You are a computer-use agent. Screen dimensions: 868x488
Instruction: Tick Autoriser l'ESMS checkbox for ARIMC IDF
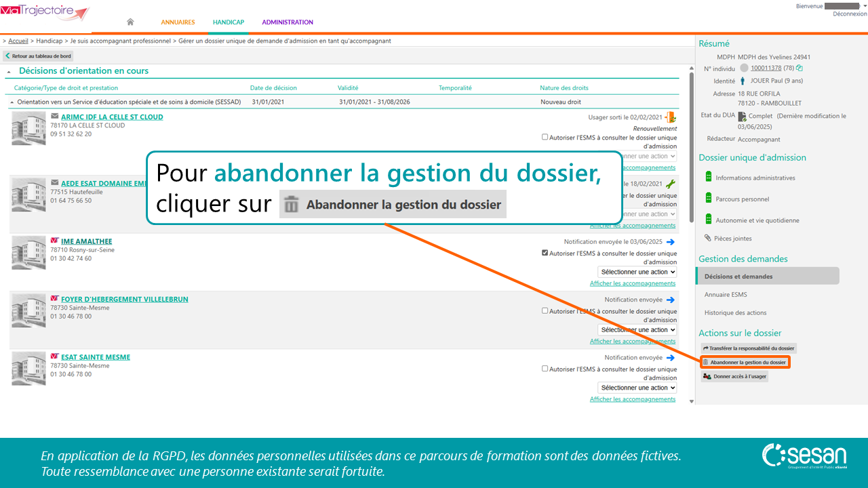[x=545, y=137]
